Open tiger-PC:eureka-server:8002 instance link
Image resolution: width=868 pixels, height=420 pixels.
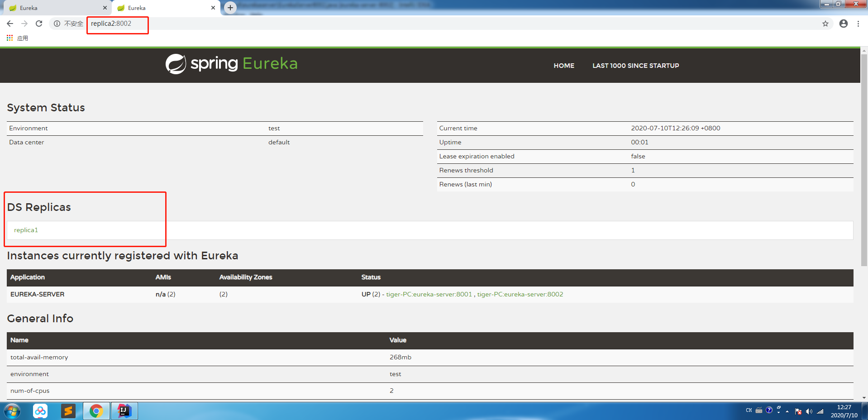[520, 294]
